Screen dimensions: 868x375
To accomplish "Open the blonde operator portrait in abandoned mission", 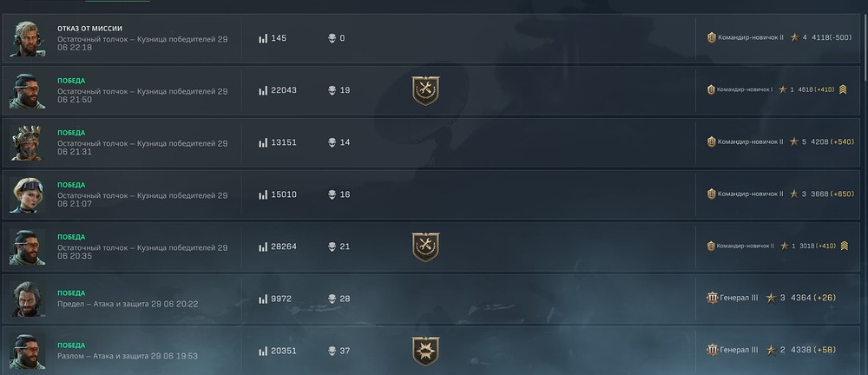I will point(27,39).
